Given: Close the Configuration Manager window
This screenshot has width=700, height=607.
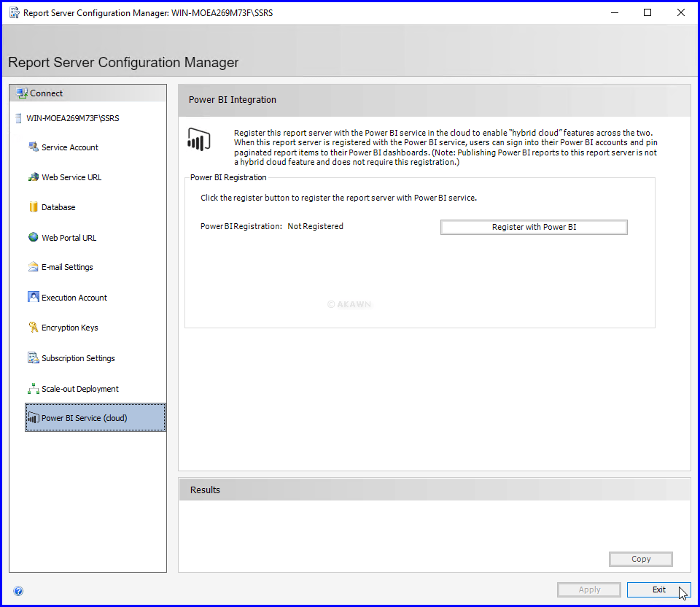Looking at the screenshot, I should tap(681, 12).
